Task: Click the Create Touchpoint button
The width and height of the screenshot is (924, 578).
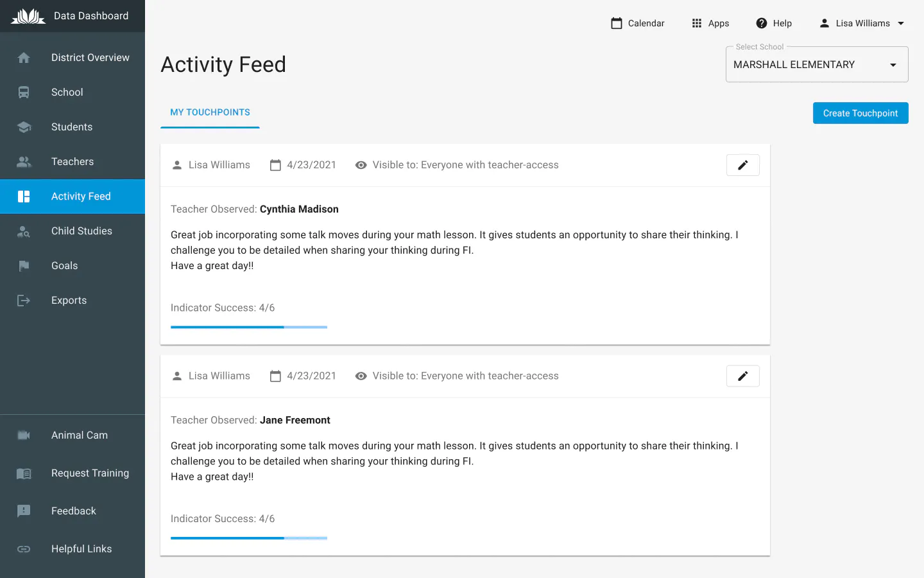Action: 860,113
